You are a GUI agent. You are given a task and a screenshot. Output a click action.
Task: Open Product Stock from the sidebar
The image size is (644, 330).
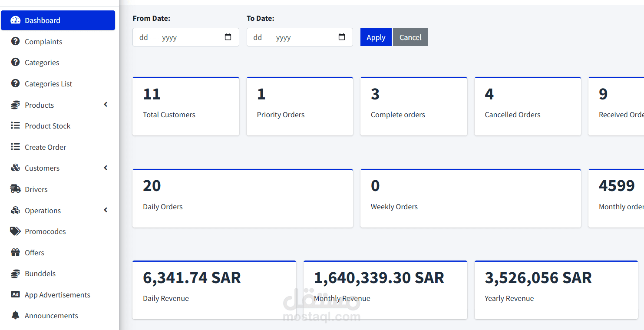coord(47,126)
